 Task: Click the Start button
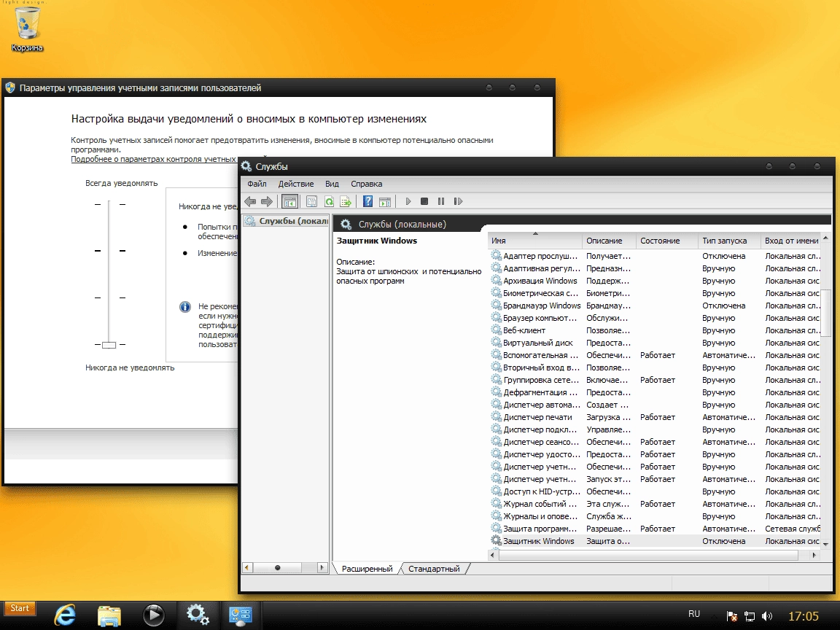(20, 608)
